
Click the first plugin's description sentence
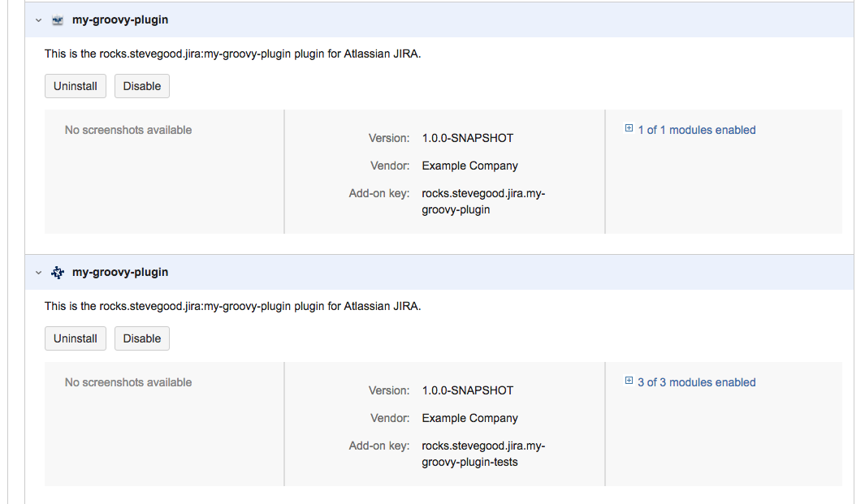click(x=233, y=54)
